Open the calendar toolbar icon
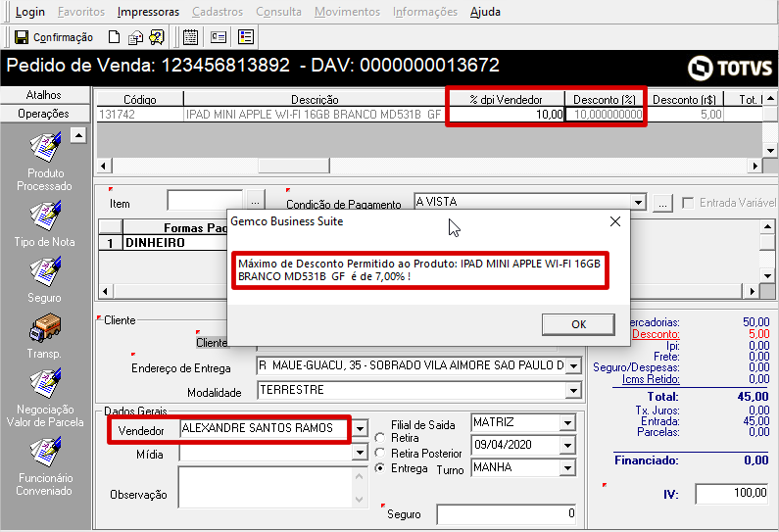Screen dimensions: 779x532 pyautogui.click(x=190, y=37)
